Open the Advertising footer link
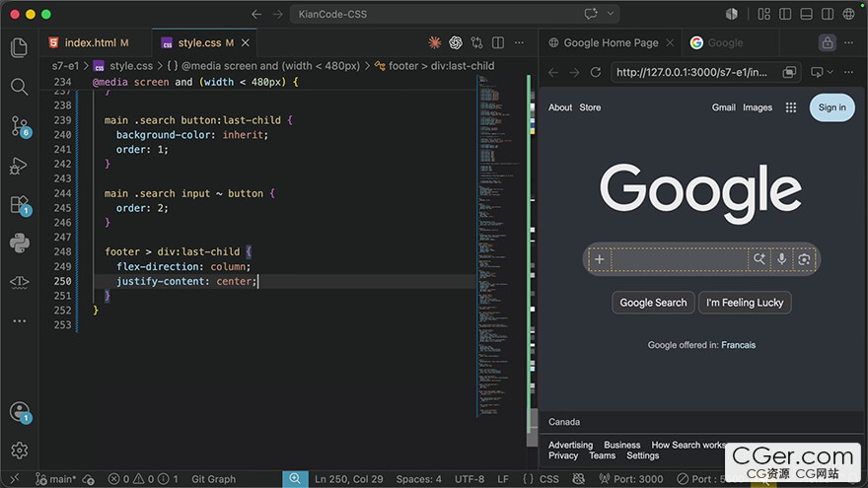This screenshot has height=488, width=868. coord(570,445)
